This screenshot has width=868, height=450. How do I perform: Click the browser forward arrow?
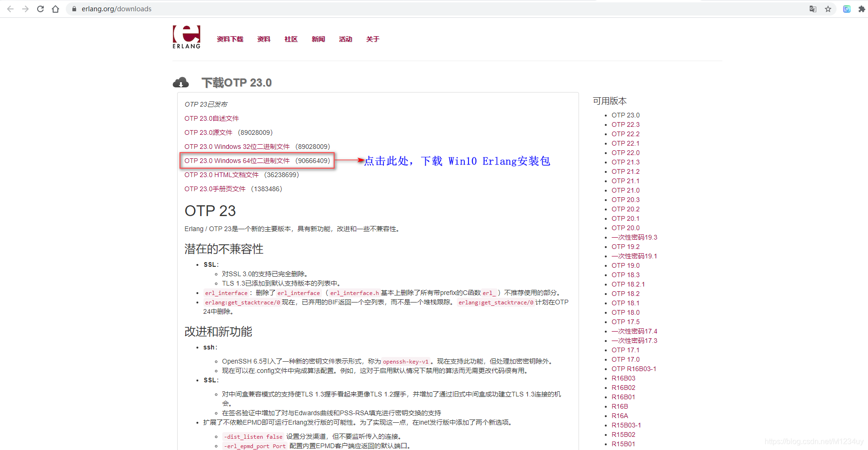click(25, 9)
